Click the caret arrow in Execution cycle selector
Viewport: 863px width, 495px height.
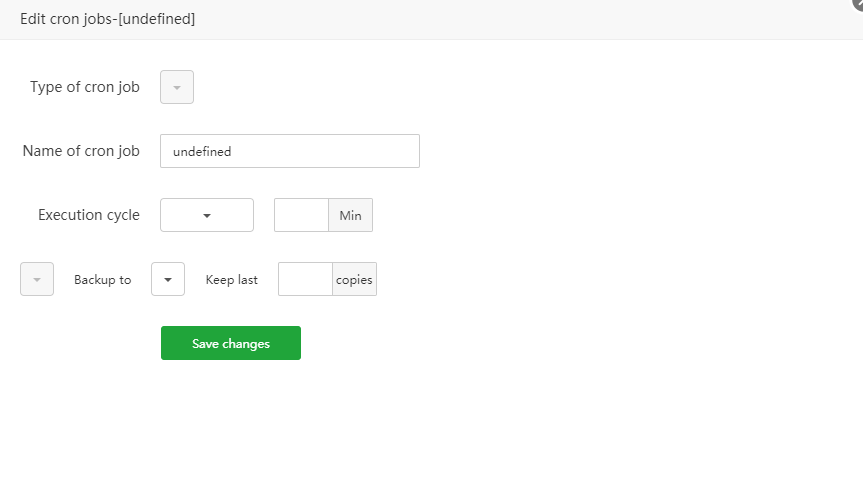click(207, 215)
